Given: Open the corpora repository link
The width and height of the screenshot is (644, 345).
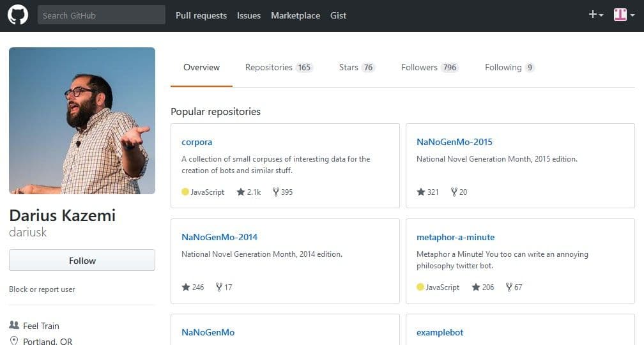Looking at the screenshot, I should pos(197,142).
